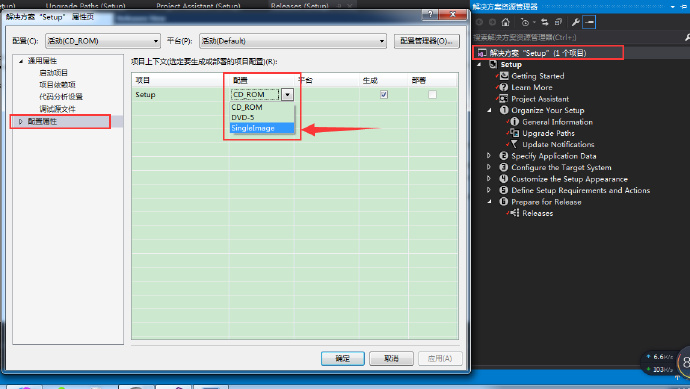Expand Define Setup Requirements and Actions node
Screen dimensions: 690x389
point(488,190)
